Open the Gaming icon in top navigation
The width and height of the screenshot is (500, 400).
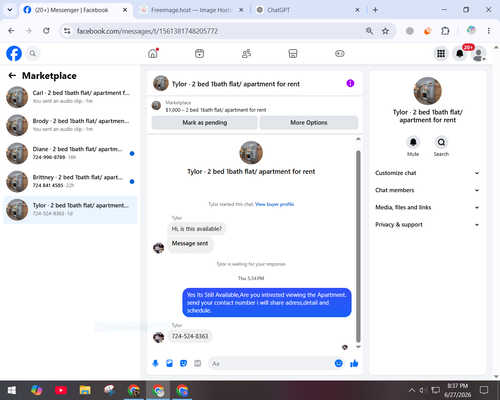(340, 53)
